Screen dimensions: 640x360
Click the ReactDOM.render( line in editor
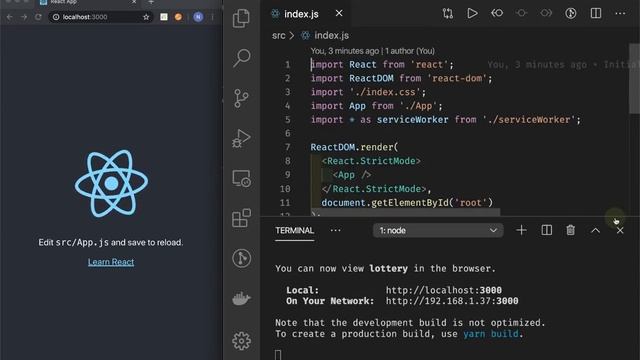(x=354, y=147)
